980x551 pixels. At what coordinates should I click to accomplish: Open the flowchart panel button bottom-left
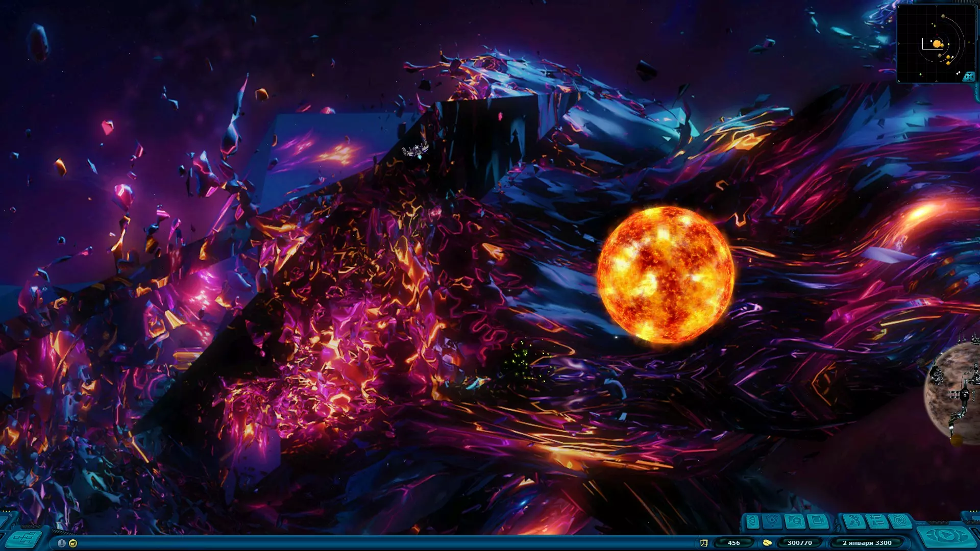pyautogui.click(x=23, y=538)
